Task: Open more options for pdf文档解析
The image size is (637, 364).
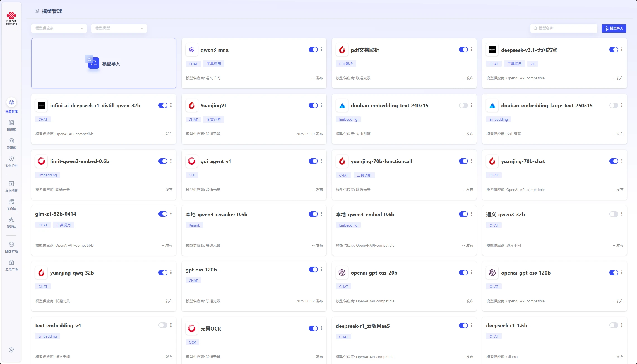Action: coord(472,49)
